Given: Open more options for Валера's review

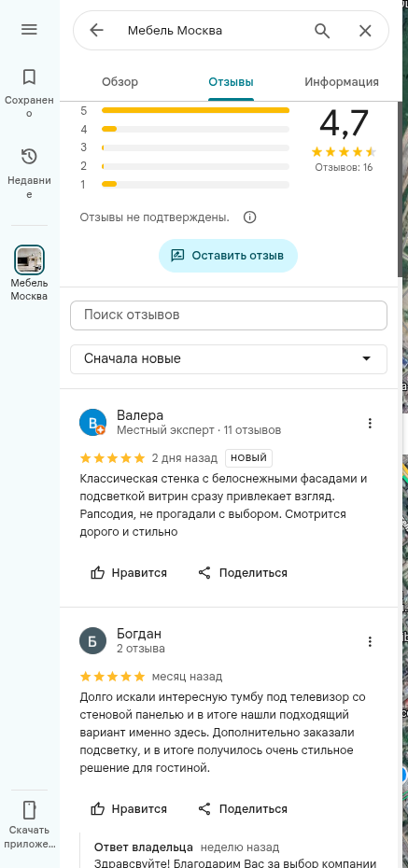Looking at the screenshot, I should [370, 424].
